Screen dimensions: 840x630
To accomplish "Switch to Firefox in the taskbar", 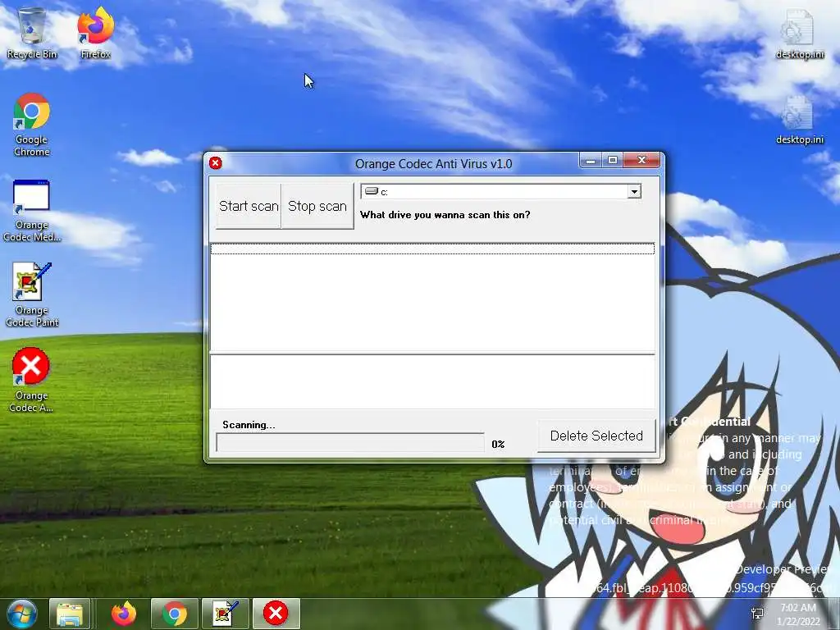I will 124,614.
